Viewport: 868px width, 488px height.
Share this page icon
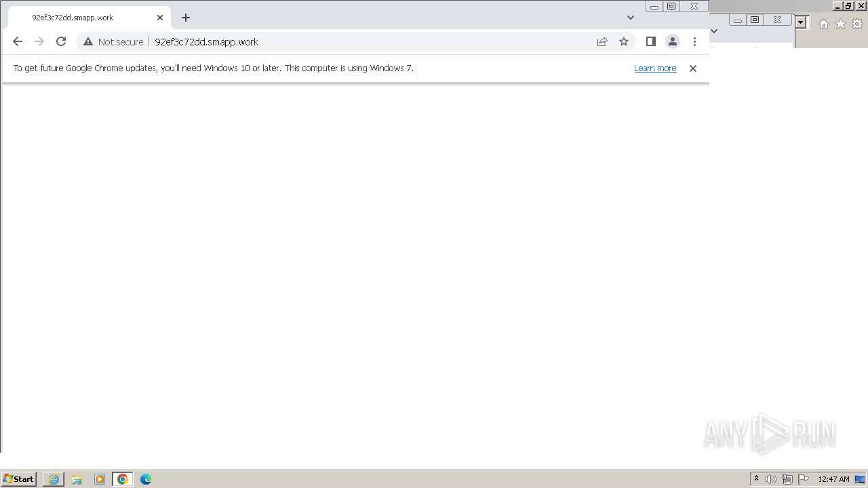click(x=602, y=41)
